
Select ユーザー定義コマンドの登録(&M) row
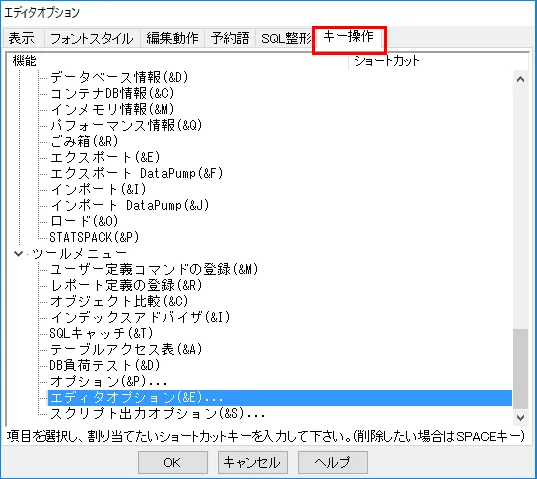click(154, 269)
